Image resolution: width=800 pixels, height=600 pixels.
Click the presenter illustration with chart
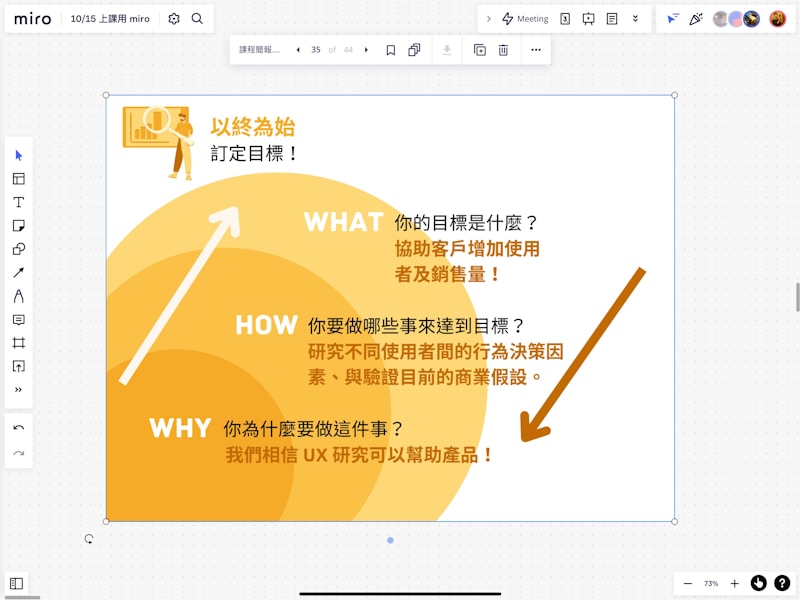pyautogui.click(x=159, y=142)
